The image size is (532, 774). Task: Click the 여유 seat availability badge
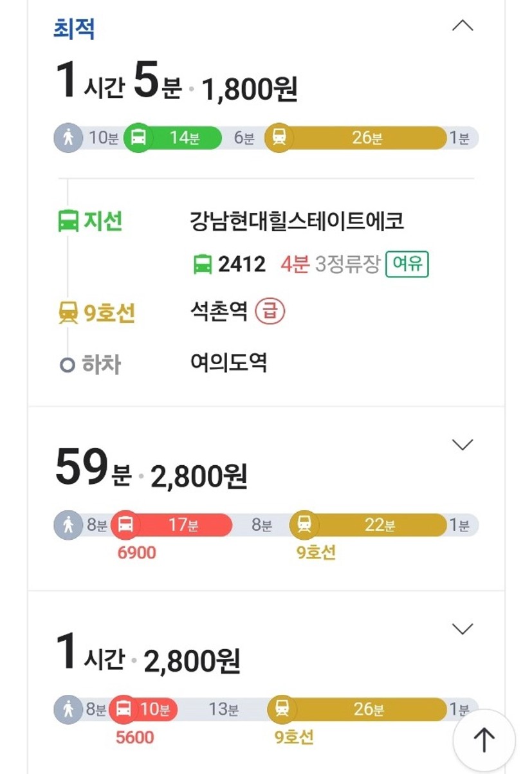pos(407,264)
